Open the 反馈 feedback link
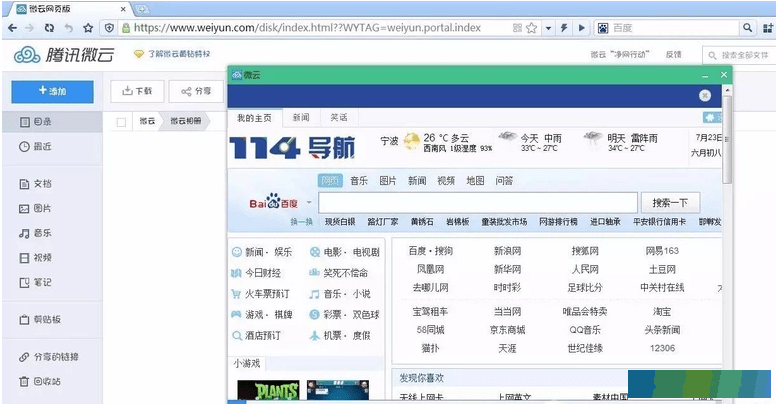The height and width of the screenshot is (404, 776). pyautogui.click(x=674, y=54)
